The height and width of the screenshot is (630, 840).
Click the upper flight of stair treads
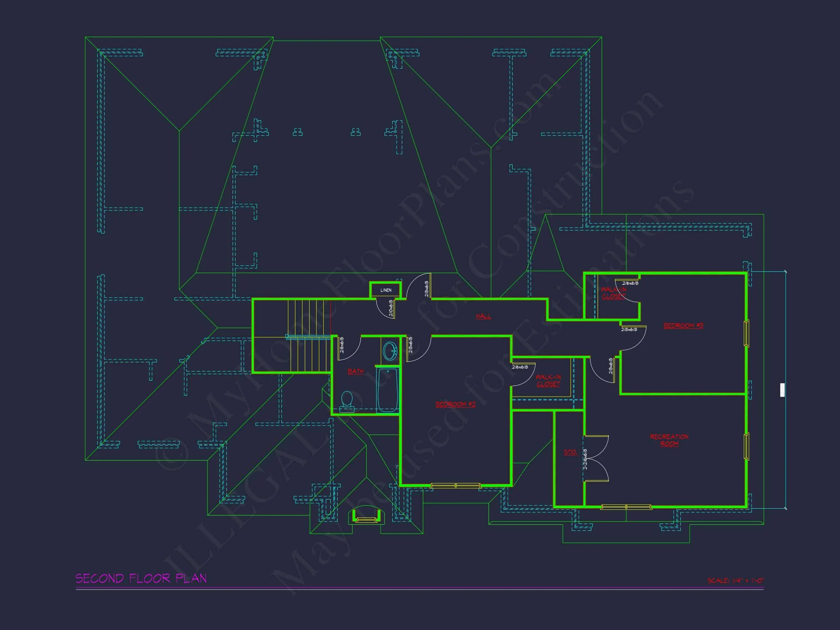coord(308,318)
